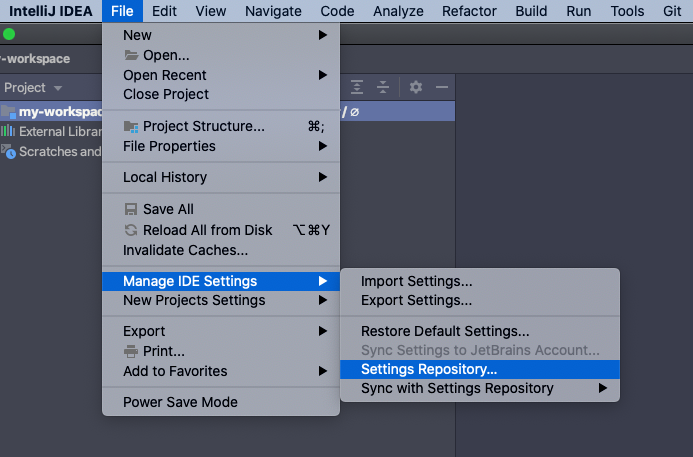Click the Project Structure folder icon
693x457 pixels.
pos(131,127)
